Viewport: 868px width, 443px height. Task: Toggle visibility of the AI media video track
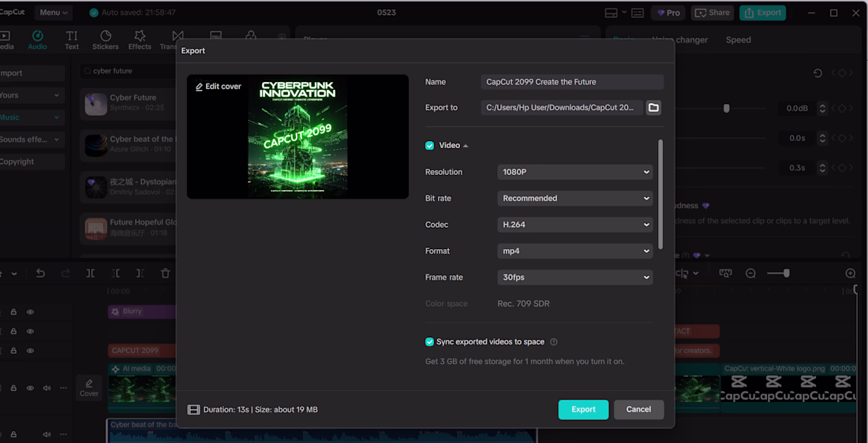coord(31,389)
